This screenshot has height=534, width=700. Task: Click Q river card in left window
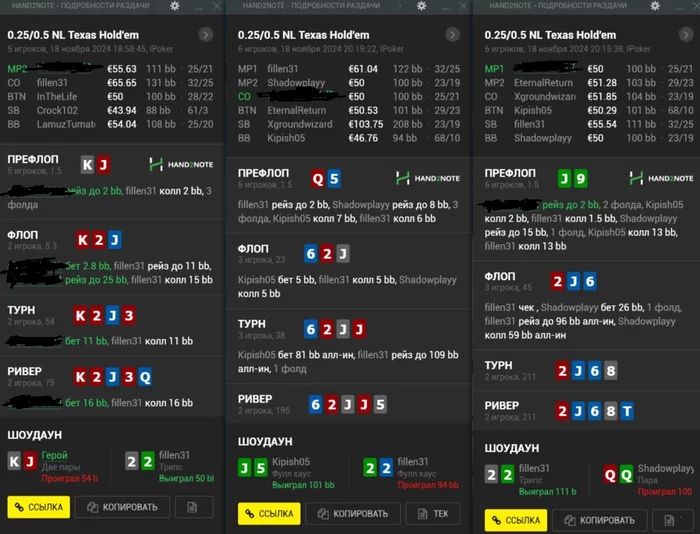tap(145, 377)
